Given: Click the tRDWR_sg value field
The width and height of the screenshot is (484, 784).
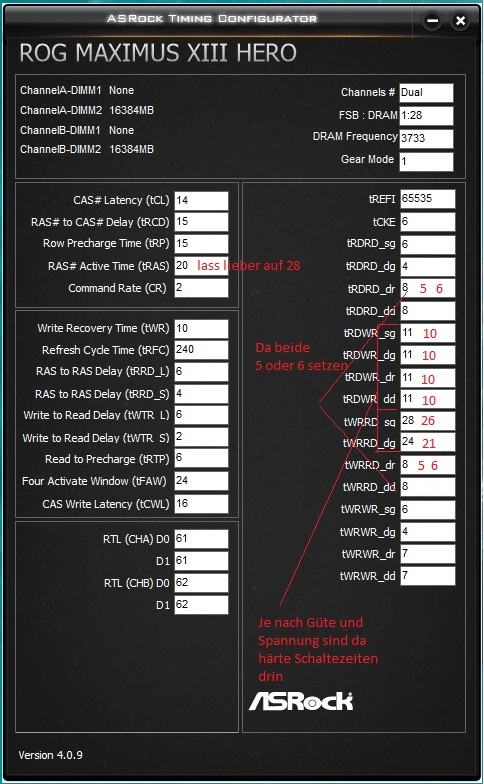Looking at the screenshot, I should tap(428, 333).
